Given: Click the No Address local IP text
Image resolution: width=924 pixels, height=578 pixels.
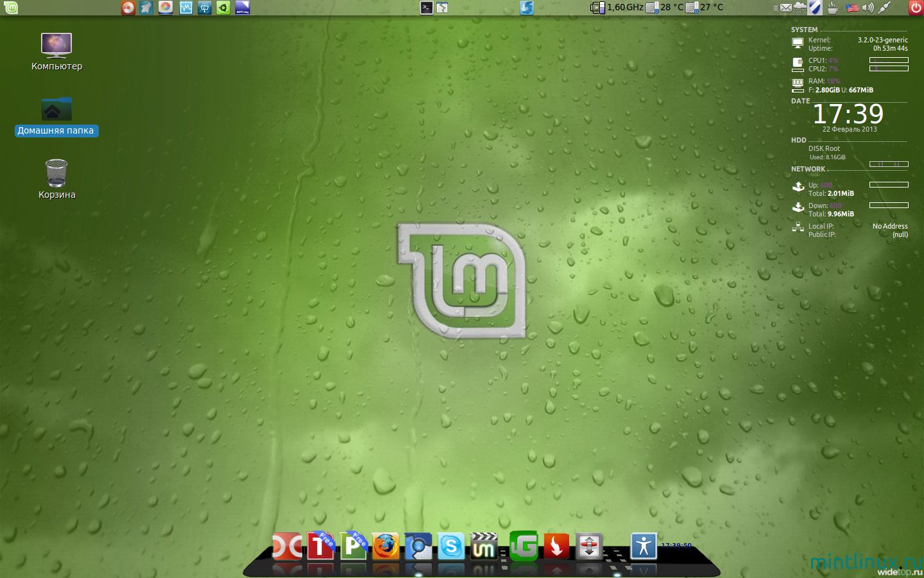Looking at the screenshot, I should click(x=890, y=226).
